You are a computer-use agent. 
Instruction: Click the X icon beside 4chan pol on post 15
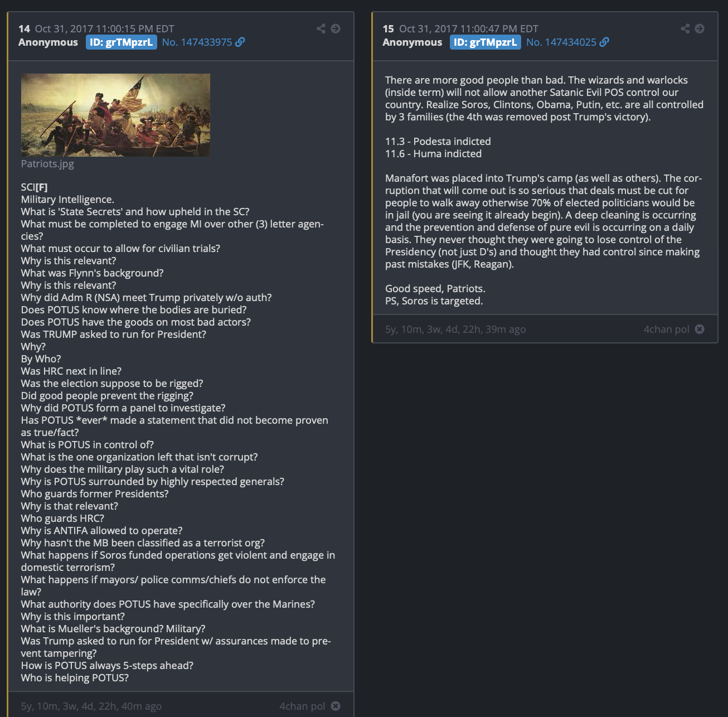click(x=700, y=329)
